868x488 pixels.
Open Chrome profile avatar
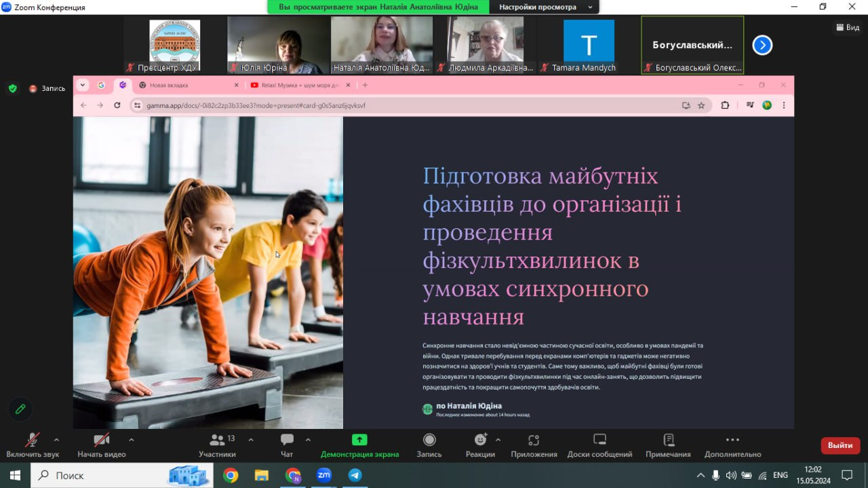pos(767,105)
